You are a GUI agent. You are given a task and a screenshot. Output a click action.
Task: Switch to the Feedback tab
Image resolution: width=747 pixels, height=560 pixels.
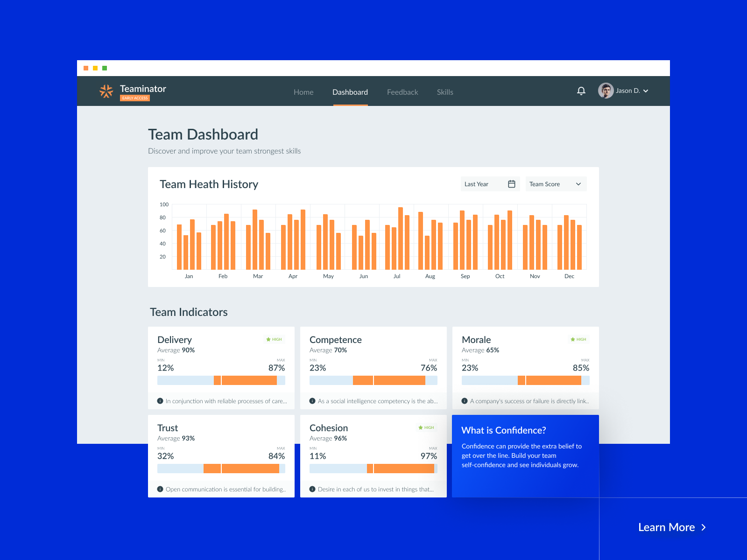(x=402, y=92)
